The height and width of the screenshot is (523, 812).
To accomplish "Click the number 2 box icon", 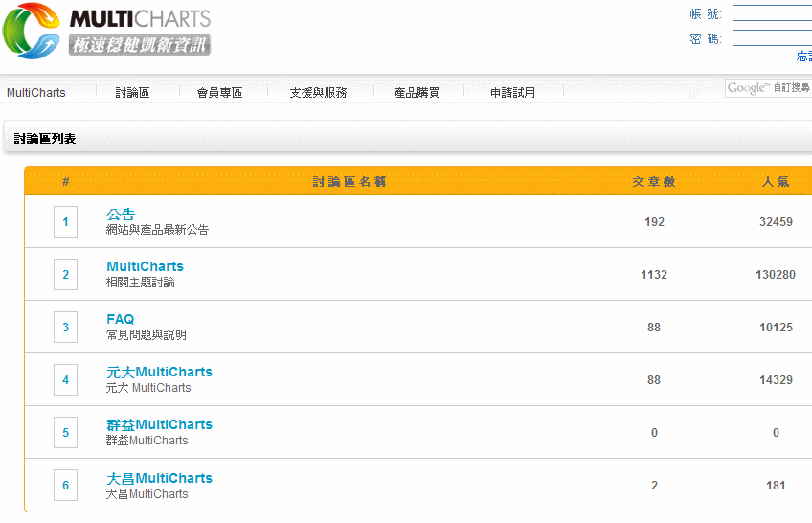I will tap(66, 275).
